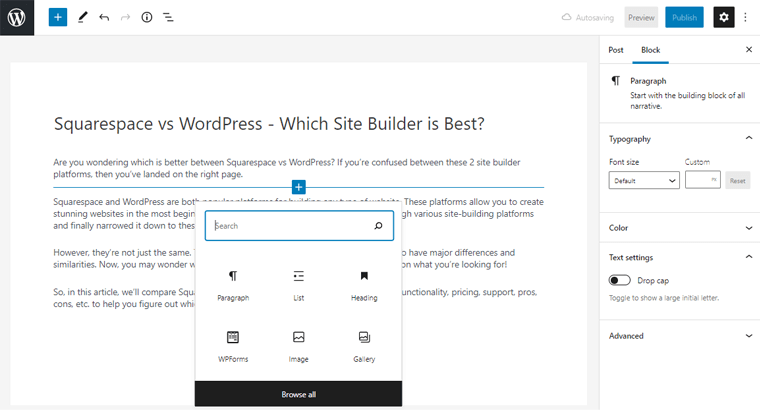
Task: Click the Autosaving cloud icon
Action: tap(566, 17)
